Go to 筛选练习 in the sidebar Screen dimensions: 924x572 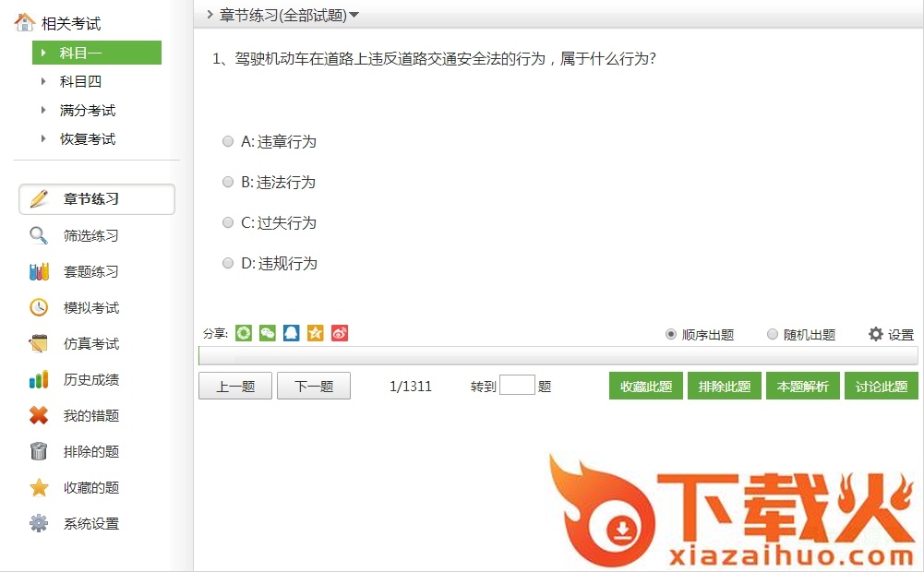[90, 236]
